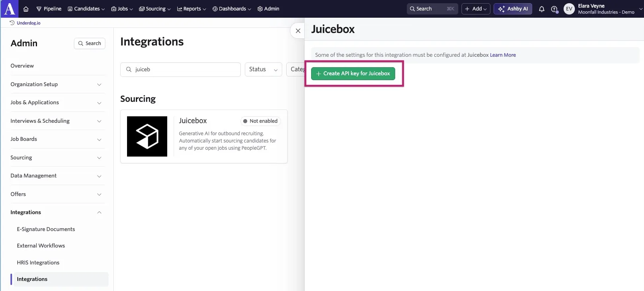Click the Pipeline funnel icon
Screen dimensions: 644x291
click(x=39, y=9)
